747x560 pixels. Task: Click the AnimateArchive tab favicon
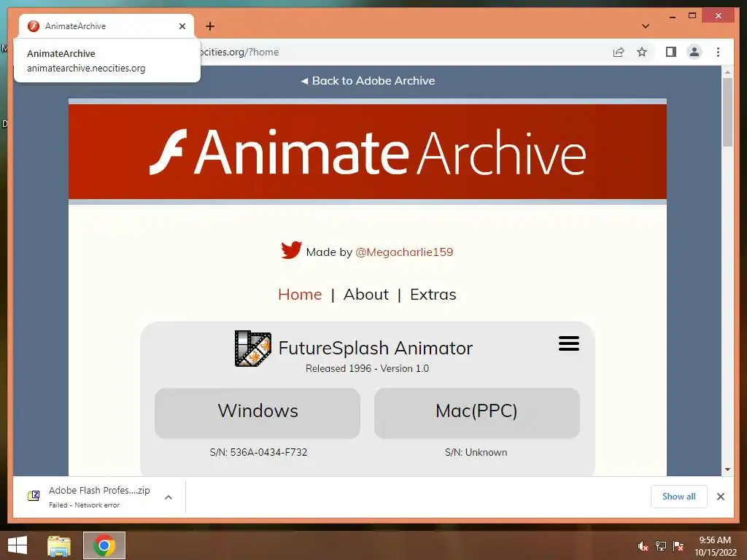34,26
